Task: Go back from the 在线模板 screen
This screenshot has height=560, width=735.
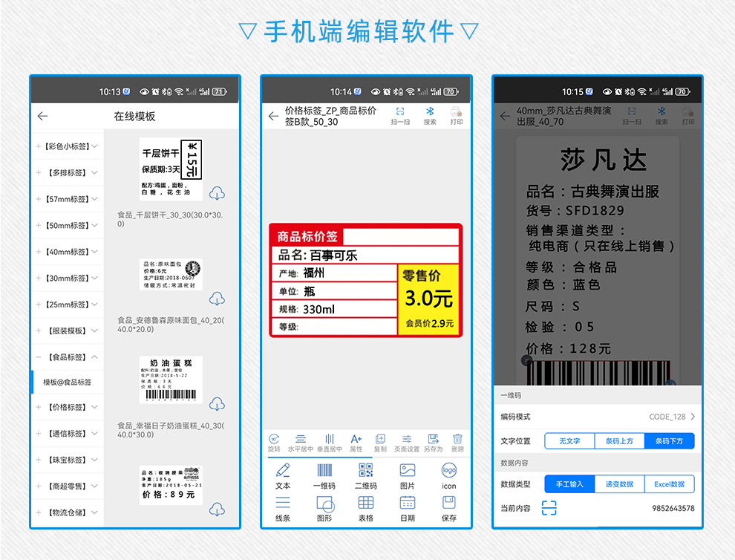Action: pos(42,116)
